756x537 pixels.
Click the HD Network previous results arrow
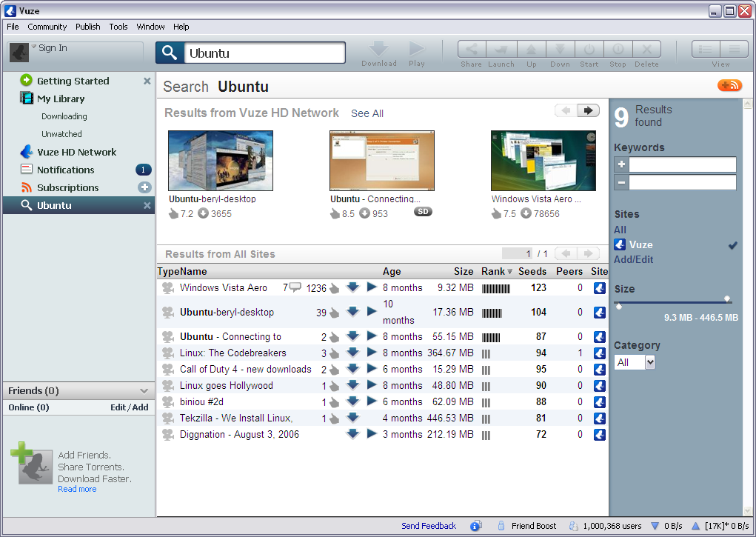click(566, 110)
